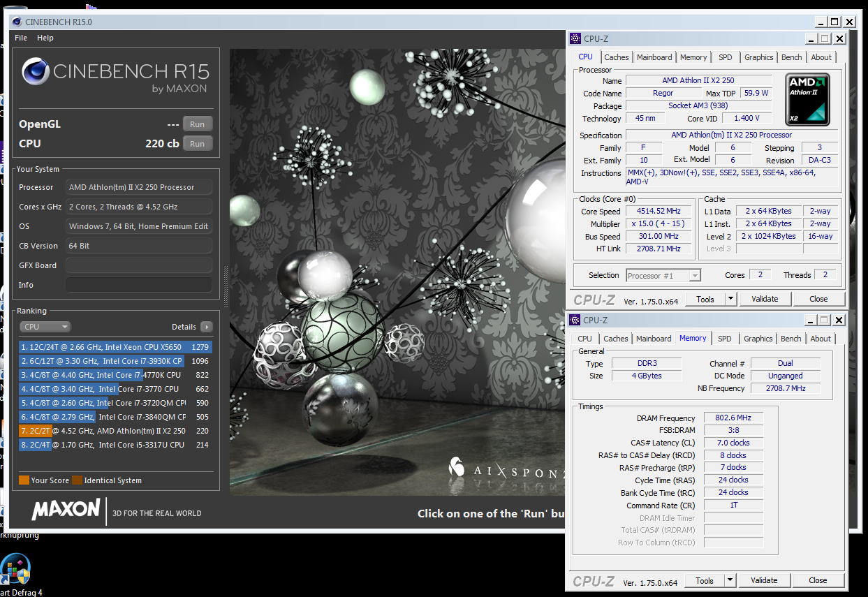
Task: Run the CPU benchmark
Action: point(198,144)
